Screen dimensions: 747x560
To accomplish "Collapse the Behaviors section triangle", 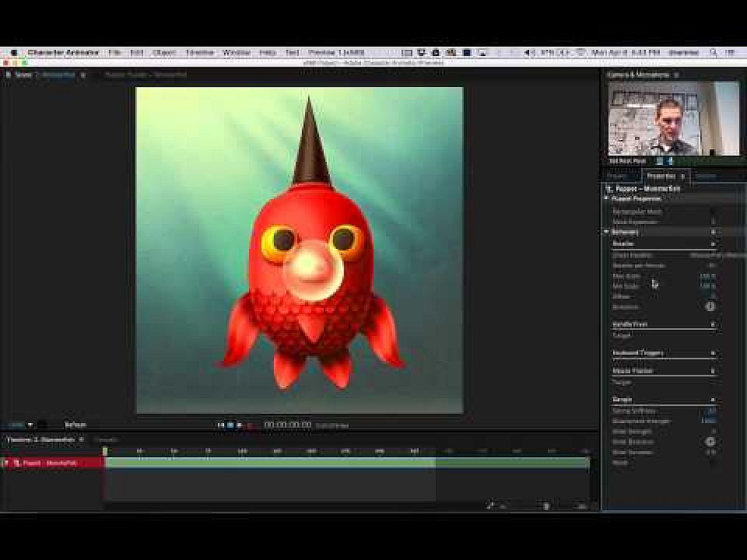I will [x=606, y=231].
